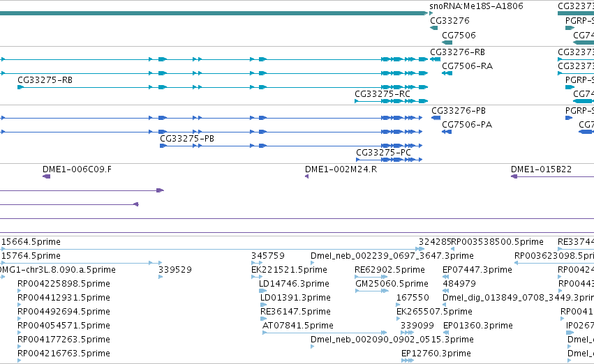Open protein feature CG33276-PB
This screenshot has height=364, width=594.
459,110
